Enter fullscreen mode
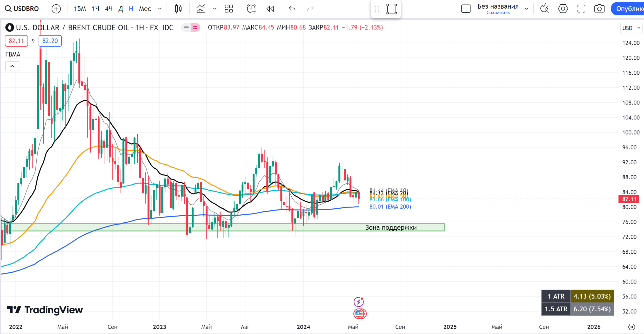Image resolution: width=644 pixels, height=334 pixels. (581, 9)
